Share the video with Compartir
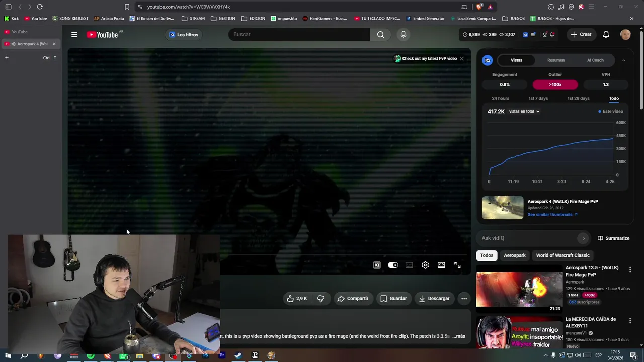The image size is (644, 362). coord(353,299)
